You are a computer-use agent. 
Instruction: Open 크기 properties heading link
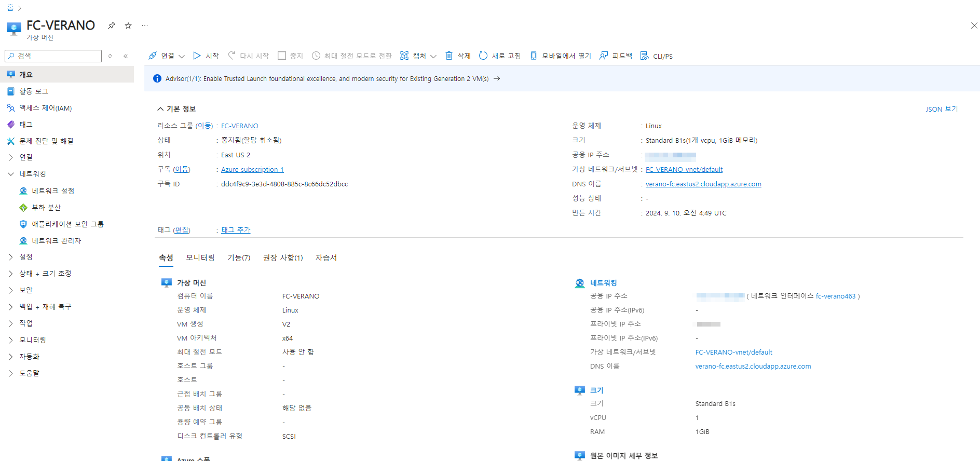tap(597, 390)
